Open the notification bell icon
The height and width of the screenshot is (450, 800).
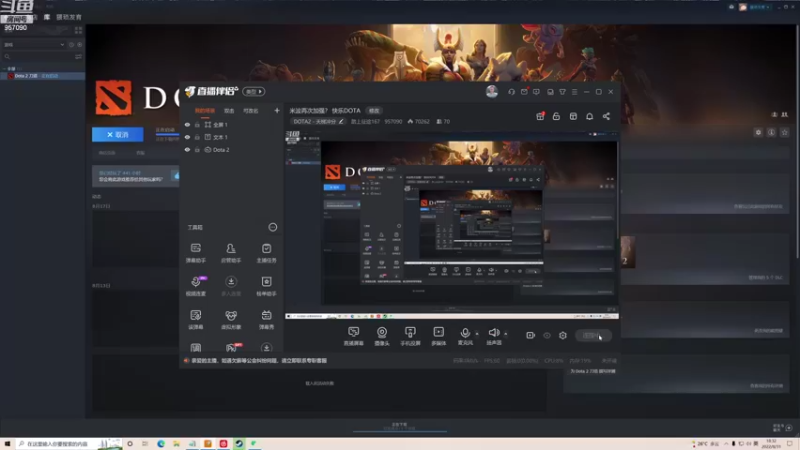click(589, 116)
